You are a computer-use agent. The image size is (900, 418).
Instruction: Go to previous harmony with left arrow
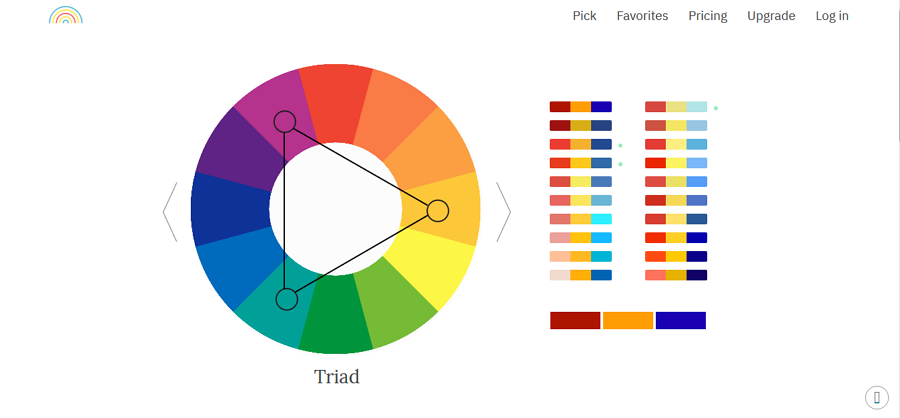(x=170, y=212)
